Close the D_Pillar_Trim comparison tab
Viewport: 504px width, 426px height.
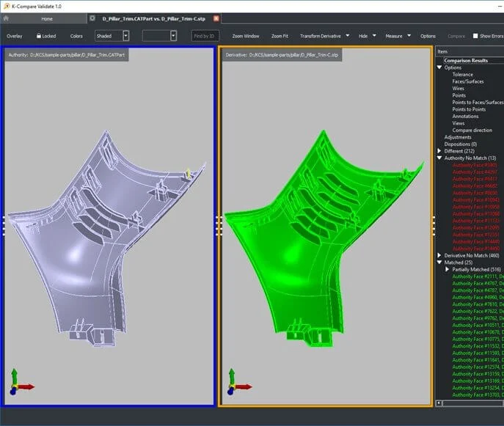pyautogui.click(x=216, y=18)
